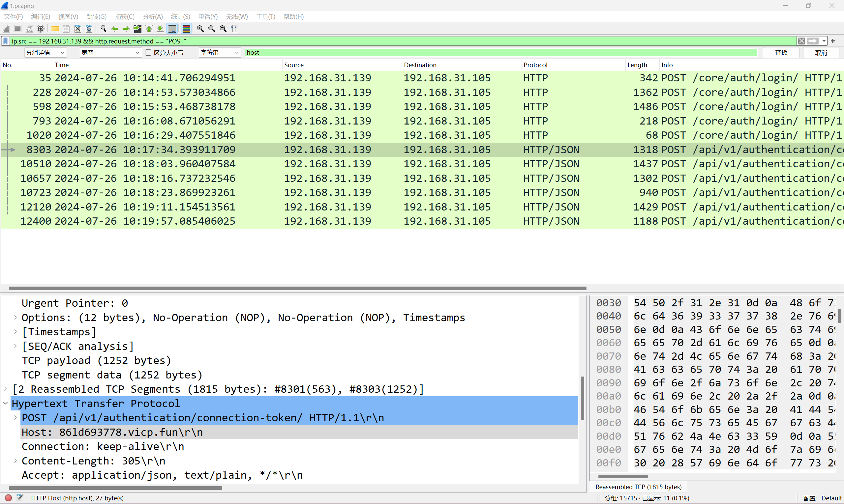The image size is (844, 504).
Task: Click the hex pane horizontal scrollbar
Action: [623, 476]
